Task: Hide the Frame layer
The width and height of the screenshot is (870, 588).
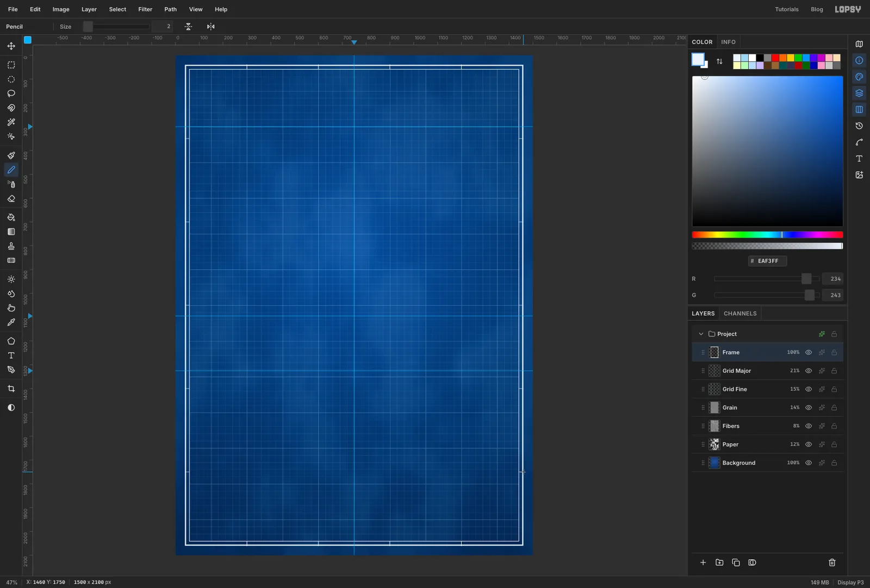Action: 809,352
